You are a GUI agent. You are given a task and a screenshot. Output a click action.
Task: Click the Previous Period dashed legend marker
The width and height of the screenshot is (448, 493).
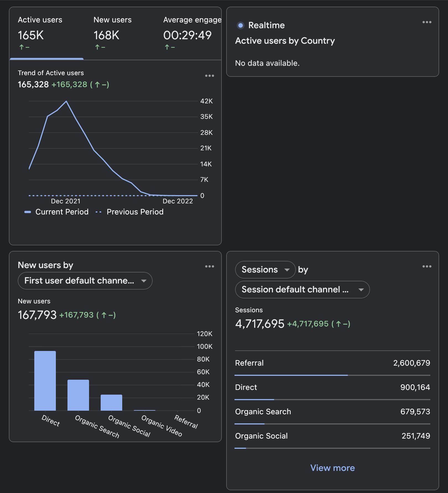(x=98, y=212)
